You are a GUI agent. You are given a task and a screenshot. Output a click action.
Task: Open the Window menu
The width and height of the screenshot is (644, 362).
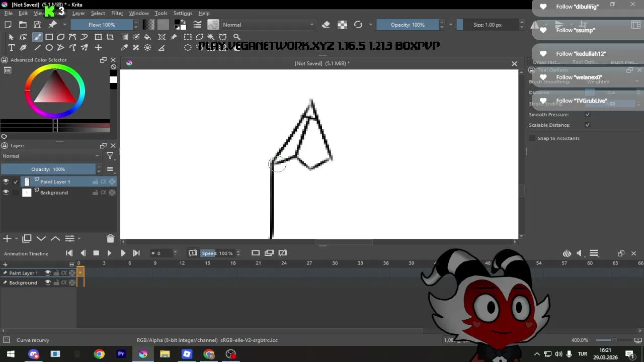139,14
